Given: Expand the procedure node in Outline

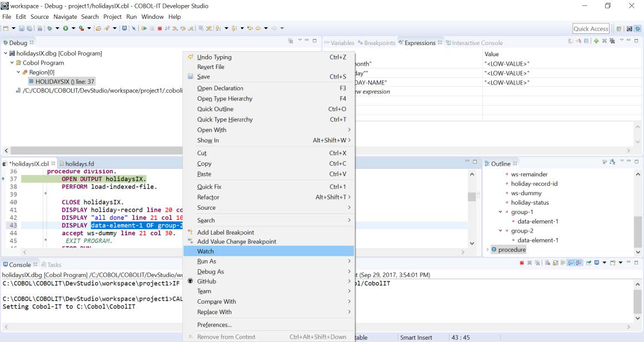Looking at the screenshot, I should [488, 250].
